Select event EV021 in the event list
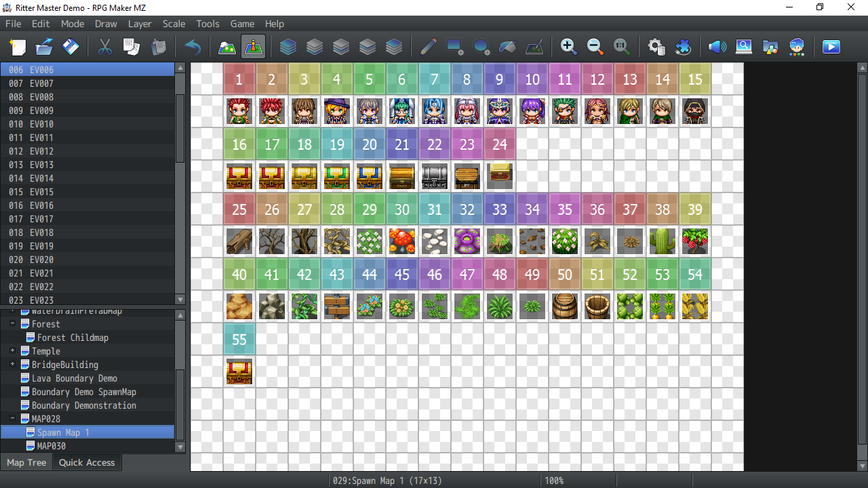The image size is (868, 488). coord(87,273)
